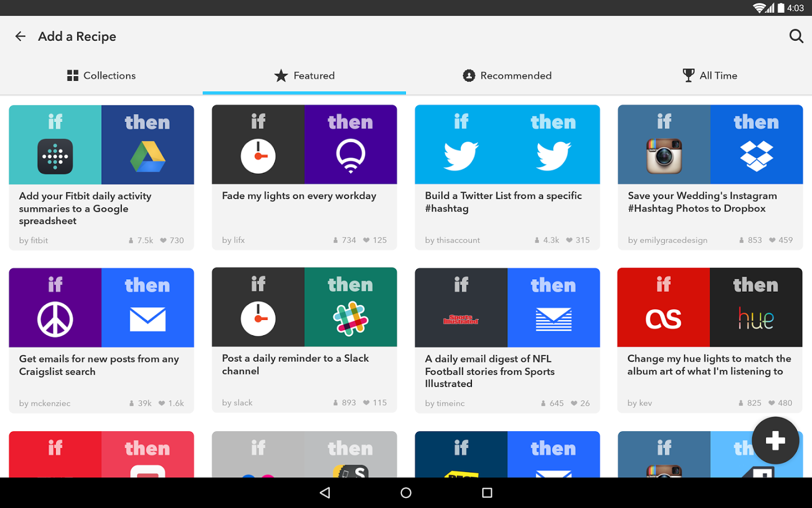Tap the Android recent apps square
This screenshot has width=812, height=508.
487,493
